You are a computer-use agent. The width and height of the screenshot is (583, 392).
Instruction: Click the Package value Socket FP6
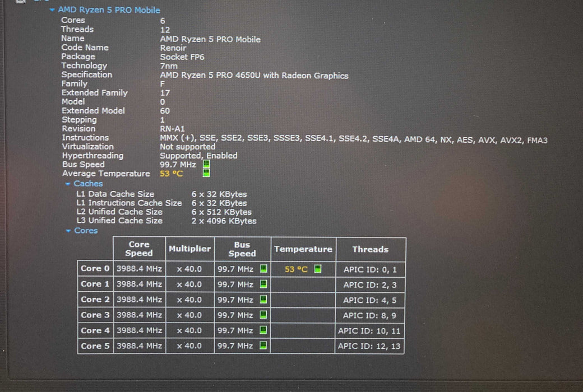pyautogui.click(x=182, y=57)
